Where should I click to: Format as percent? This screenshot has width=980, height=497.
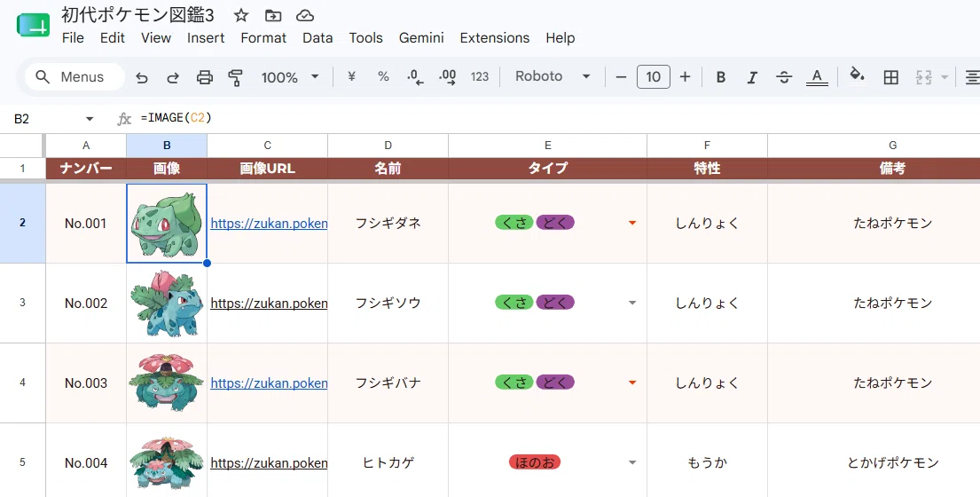tap(383, 76)
